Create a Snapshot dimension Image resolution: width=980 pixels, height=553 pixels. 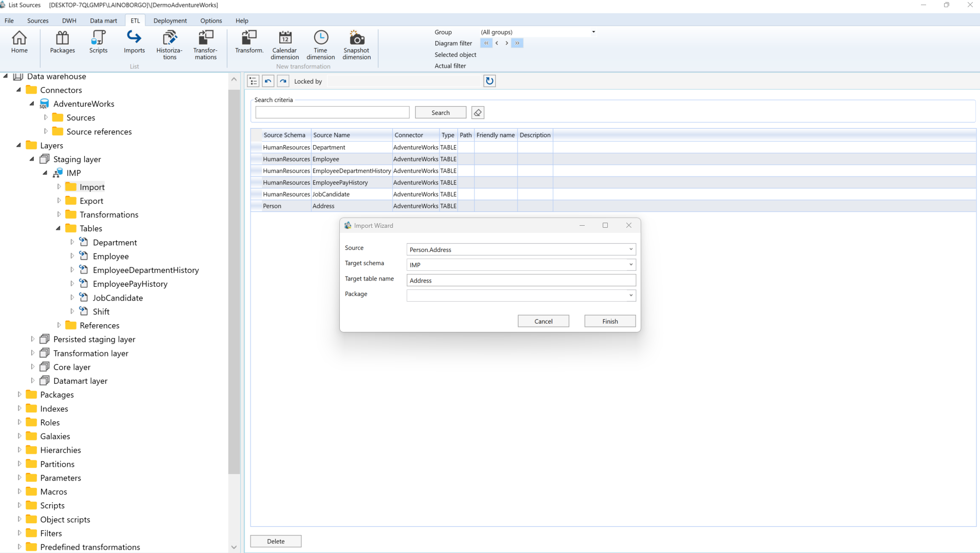tap(356, 45)
